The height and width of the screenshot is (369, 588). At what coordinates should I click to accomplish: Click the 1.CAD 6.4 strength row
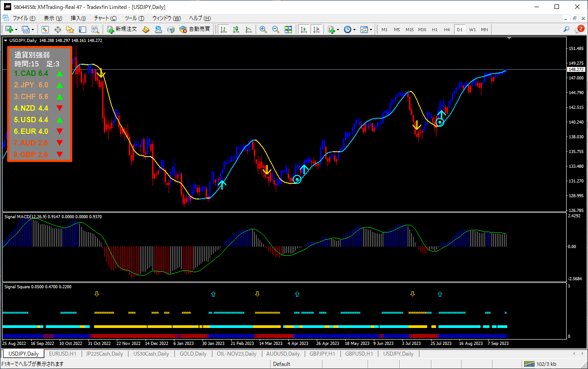tap(39, 73)
